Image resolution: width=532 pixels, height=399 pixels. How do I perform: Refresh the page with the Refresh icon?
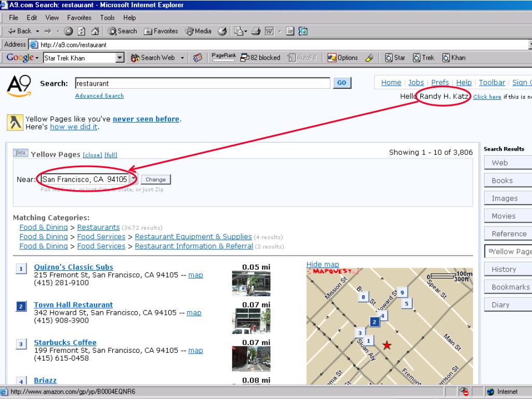[x=82, y=31]
